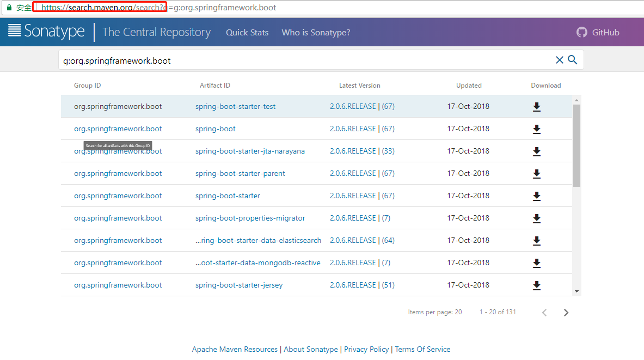The height and width of the screenshot is (360, 644).
Task: Click 'Items per page: 20' text
Action: (434, 312)
